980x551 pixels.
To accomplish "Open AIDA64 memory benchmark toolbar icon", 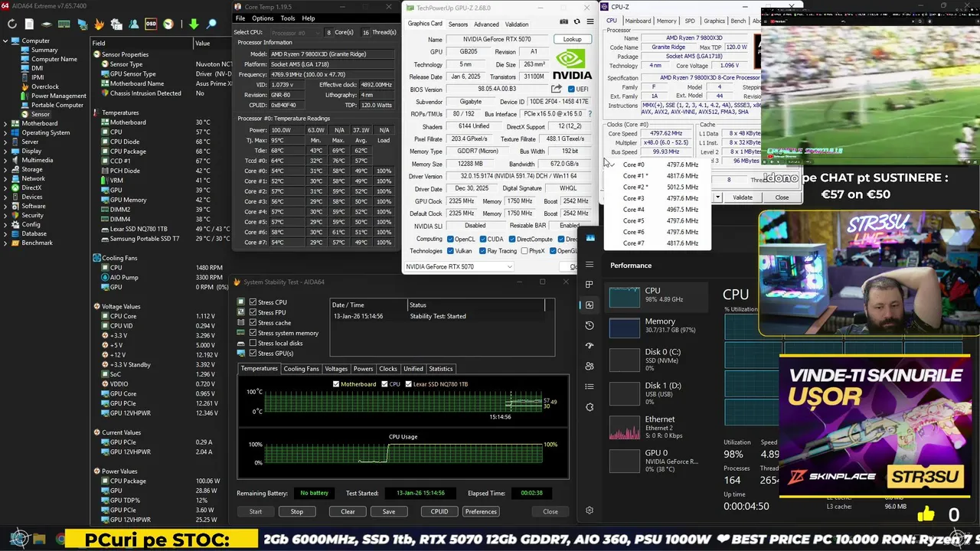I will pyautogui.click(x=64, y=24).
